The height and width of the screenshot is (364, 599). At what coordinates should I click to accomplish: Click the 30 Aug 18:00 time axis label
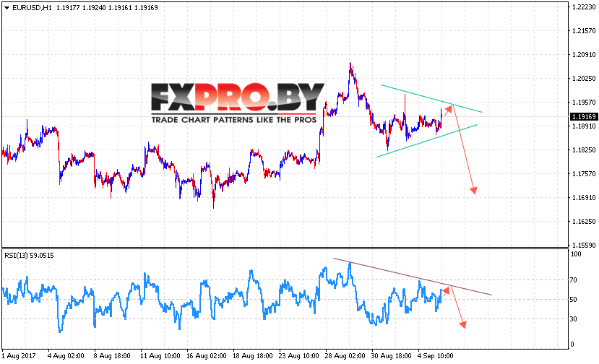point(391,355)
